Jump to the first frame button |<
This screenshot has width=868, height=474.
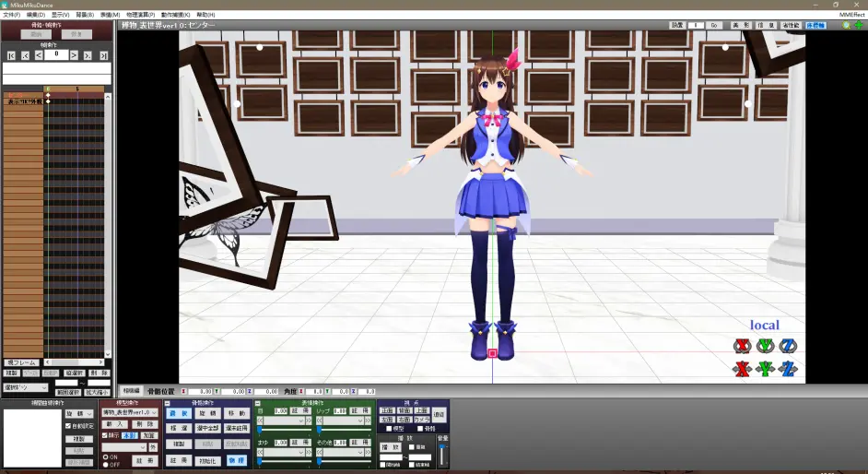point(11,55)
